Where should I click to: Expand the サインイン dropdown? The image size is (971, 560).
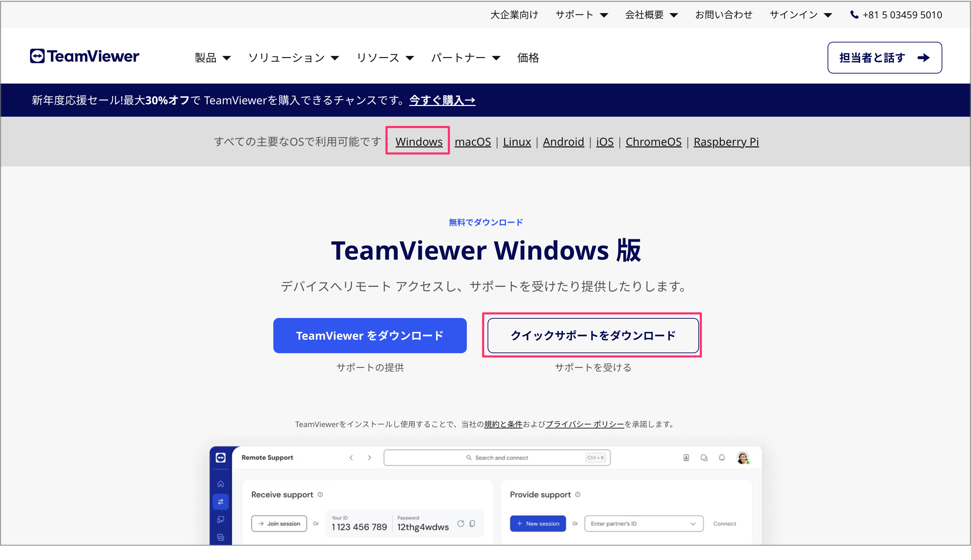801,15
